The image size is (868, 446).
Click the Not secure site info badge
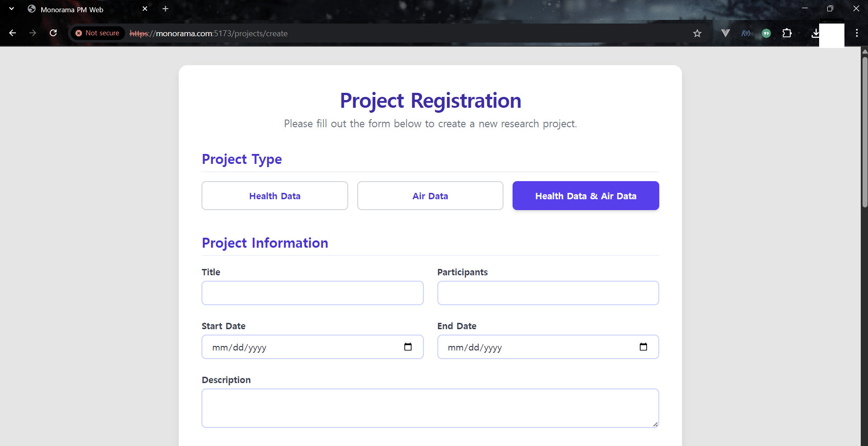tap(97, 33)
